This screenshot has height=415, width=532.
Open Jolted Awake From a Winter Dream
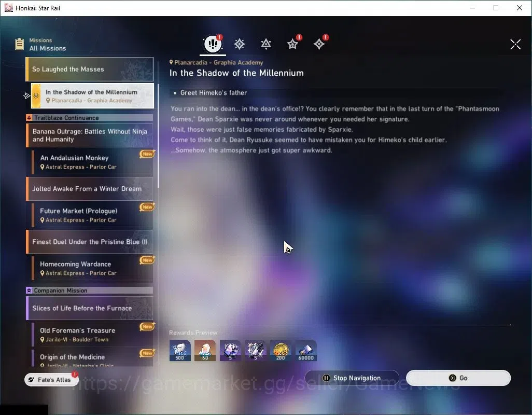(x=90, y=189)
